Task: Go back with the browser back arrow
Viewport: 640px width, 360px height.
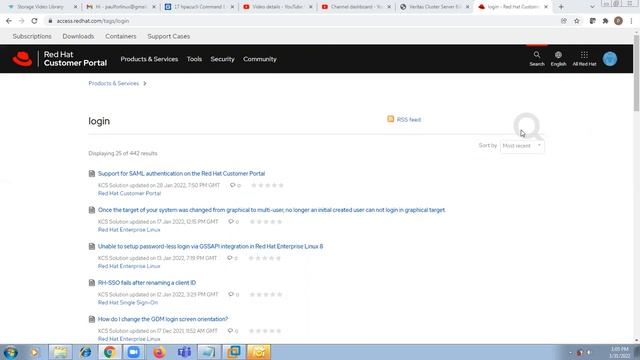Action: point(9,21)
